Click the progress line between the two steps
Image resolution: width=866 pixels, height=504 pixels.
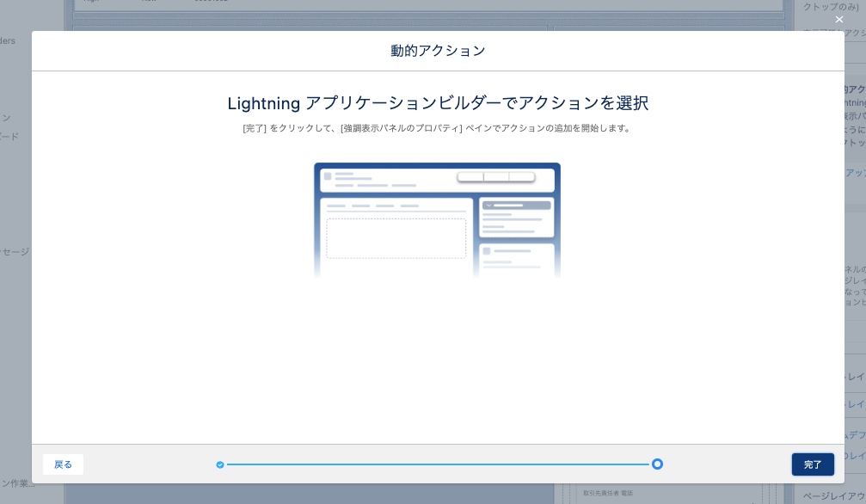click(x=439, y=464)
